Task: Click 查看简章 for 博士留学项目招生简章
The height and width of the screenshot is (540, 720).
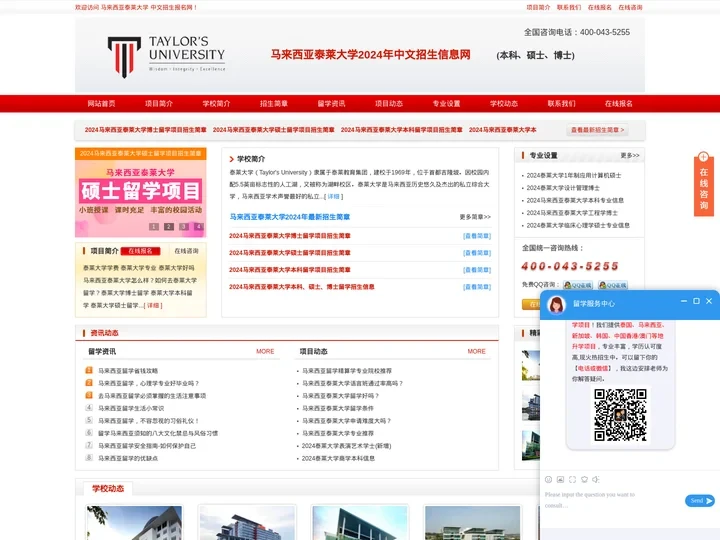Action: point(477,236)
